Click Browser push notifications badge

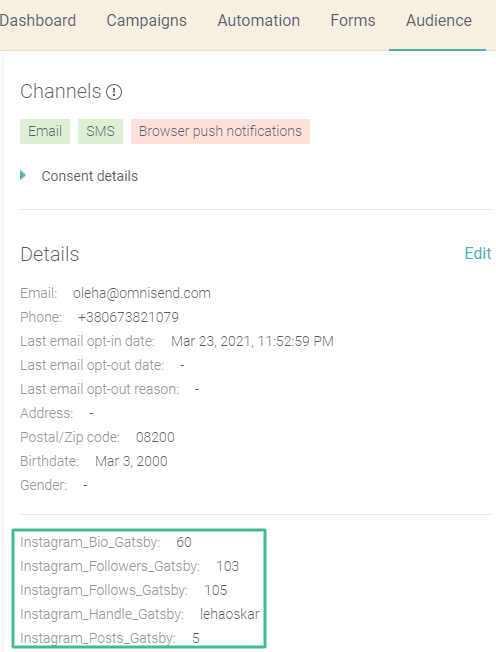coord(220,131)
